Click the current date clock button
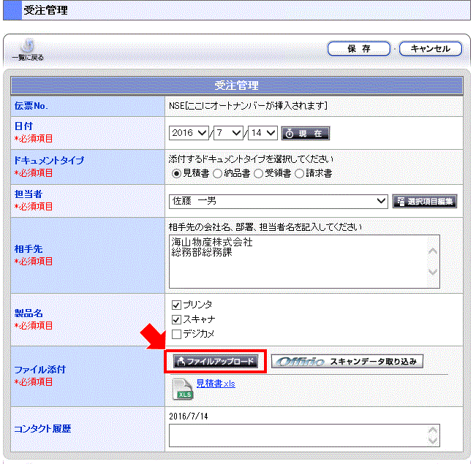 (x=306, y=133)
